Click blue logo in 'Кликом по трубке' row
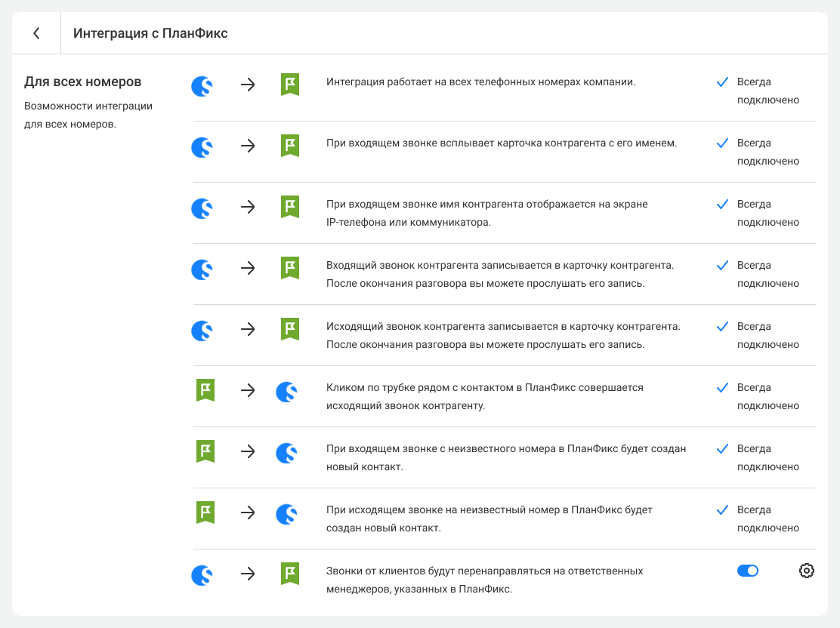 point(286,391)
